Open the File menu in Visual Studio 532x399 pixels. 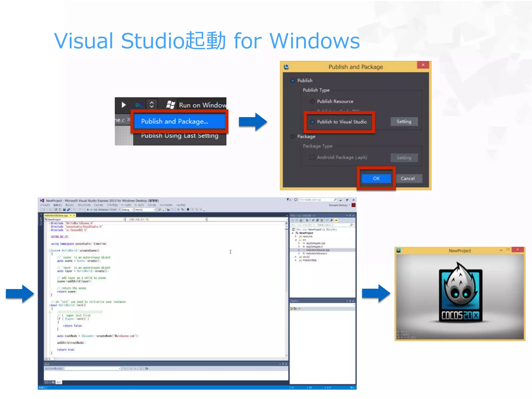(45, 205)
